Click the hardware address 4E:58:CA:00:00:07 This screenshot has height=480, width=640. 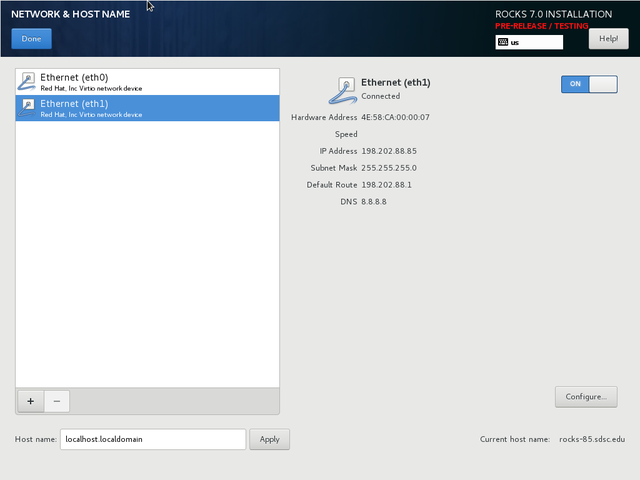pos(395,117)
